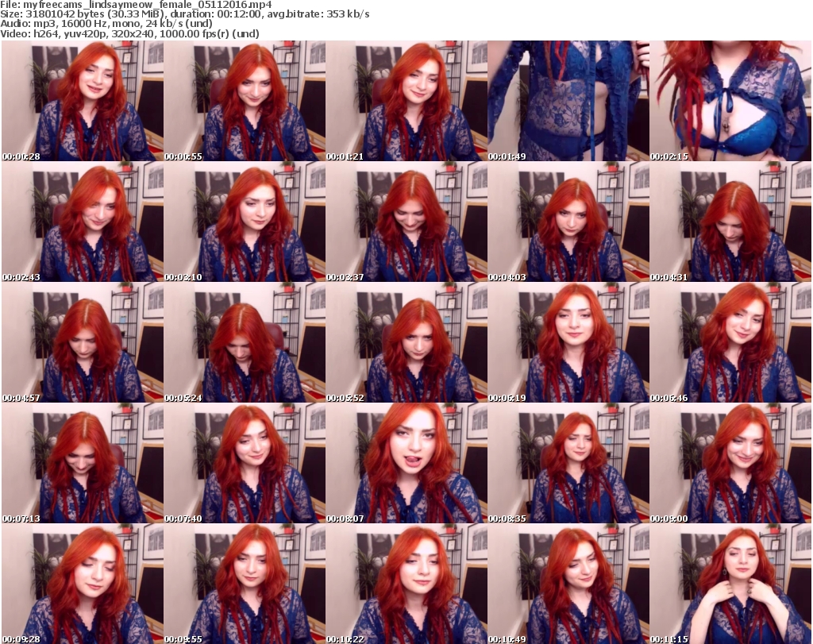This screenshot has width=813, height=644.
Task: Click the 'File:' line with the .mp4 filename
Action: click(136, 5)
